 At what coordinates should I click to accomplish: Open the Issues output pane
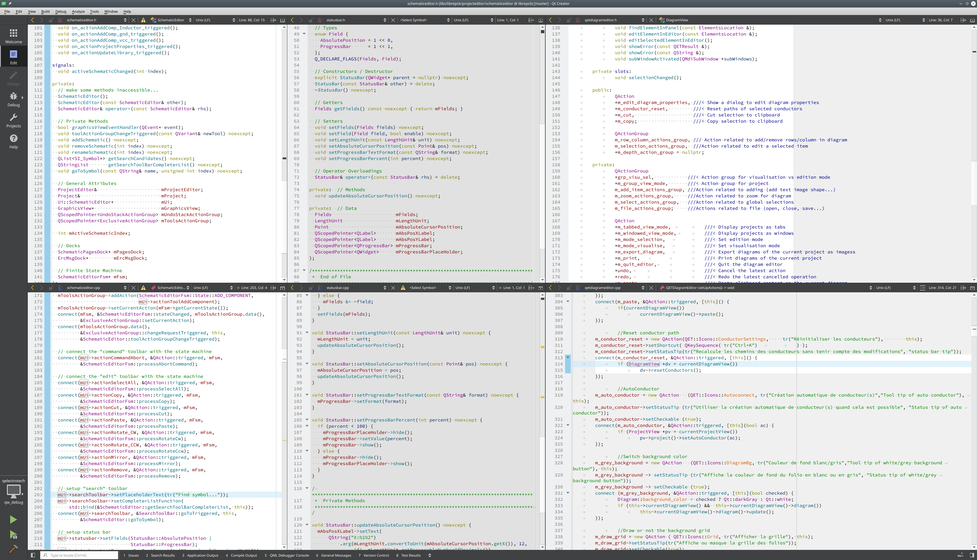point(131,555)
